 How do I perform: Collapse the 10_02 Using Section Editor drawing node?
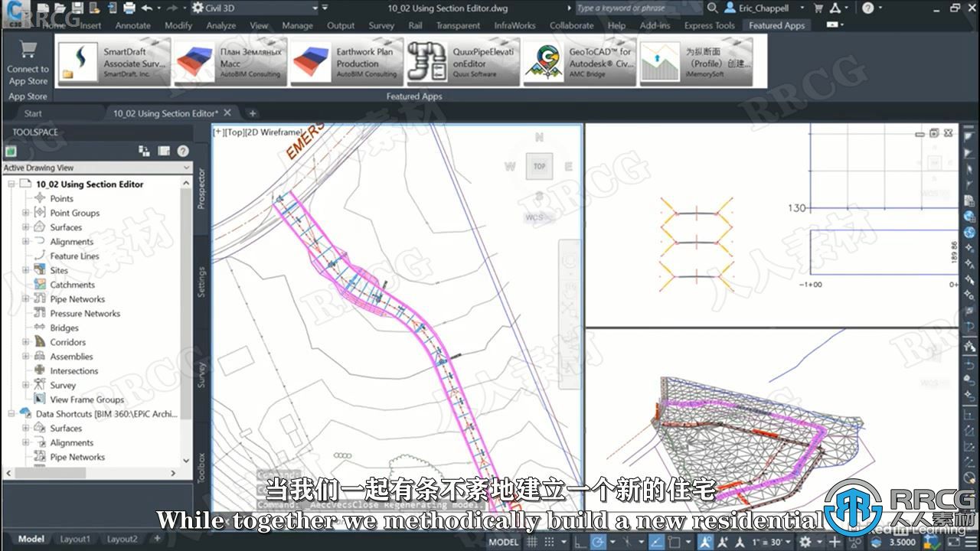click(x=11, y=184)
